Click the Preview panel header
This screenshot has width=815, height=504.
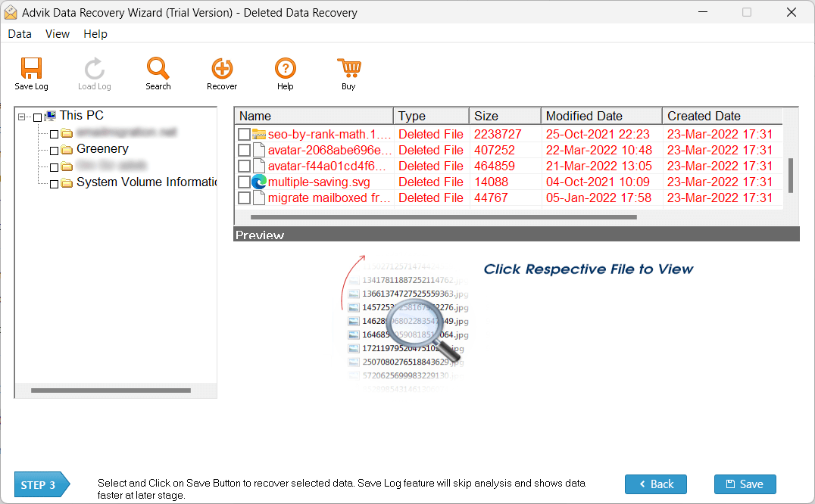pyautogui.click(x=516, y=234)
